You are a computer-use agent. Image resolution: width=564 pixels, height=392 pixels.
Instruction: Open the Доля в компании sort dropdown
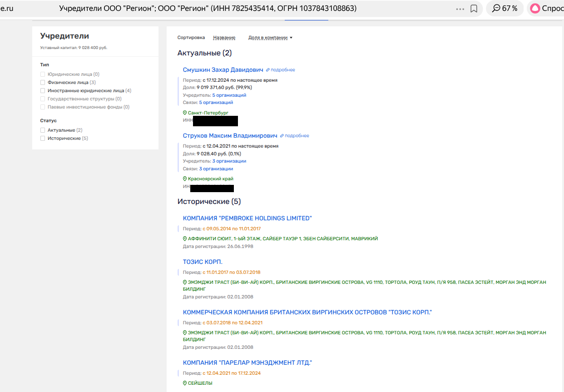[x=270, y=38]
